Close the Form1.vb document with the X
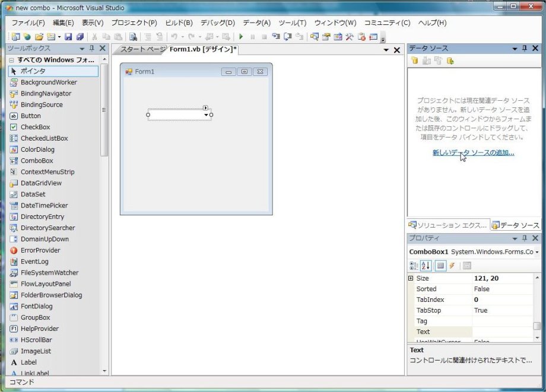This screenshot has width=546, height=392. click(x=396, y=50)
